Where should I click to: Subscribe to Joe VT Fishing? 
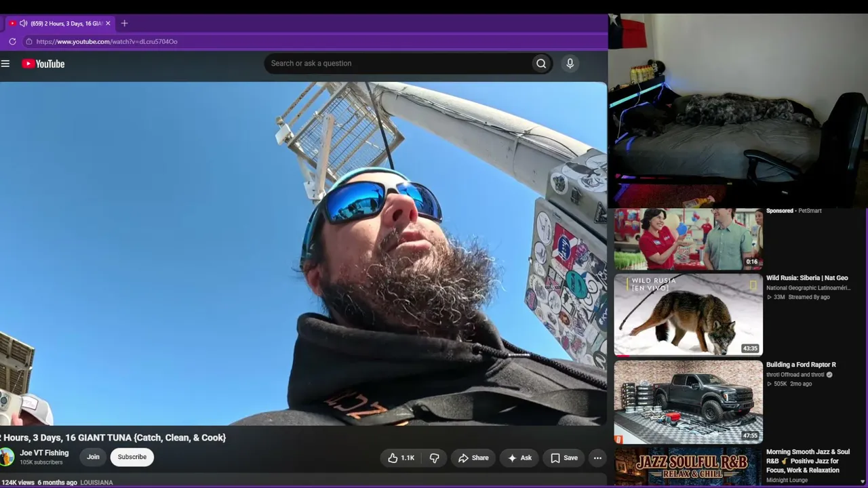pos(132,457)
